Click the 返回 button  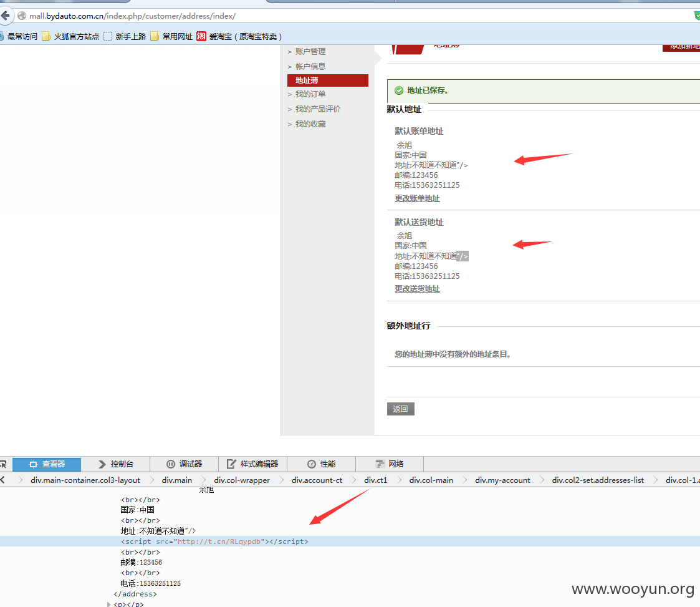(x=400, y=409)
